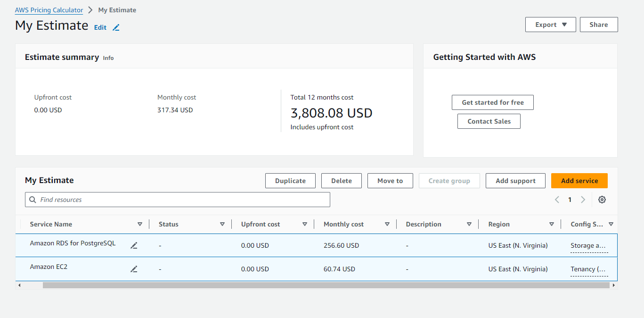Sort by Upfront cost column arrow
The image size is (644, 318).
(x=305, y=224)
